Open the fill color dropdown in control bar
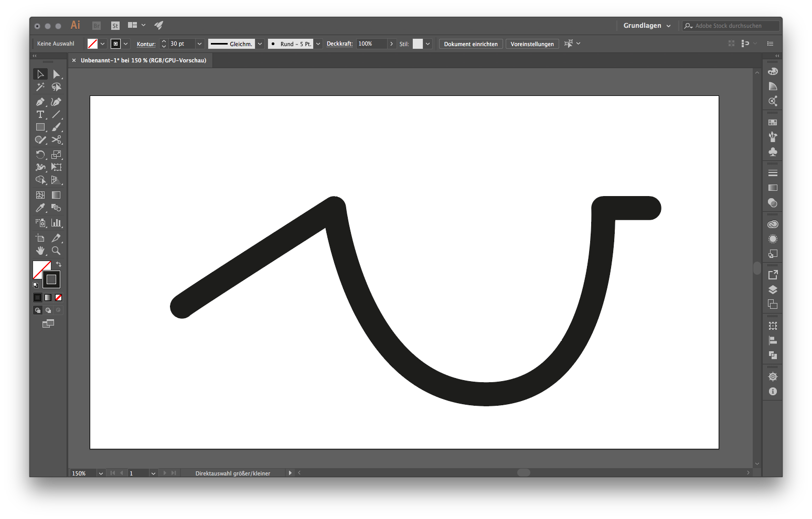Screen dimensions: 812x519 103,44
